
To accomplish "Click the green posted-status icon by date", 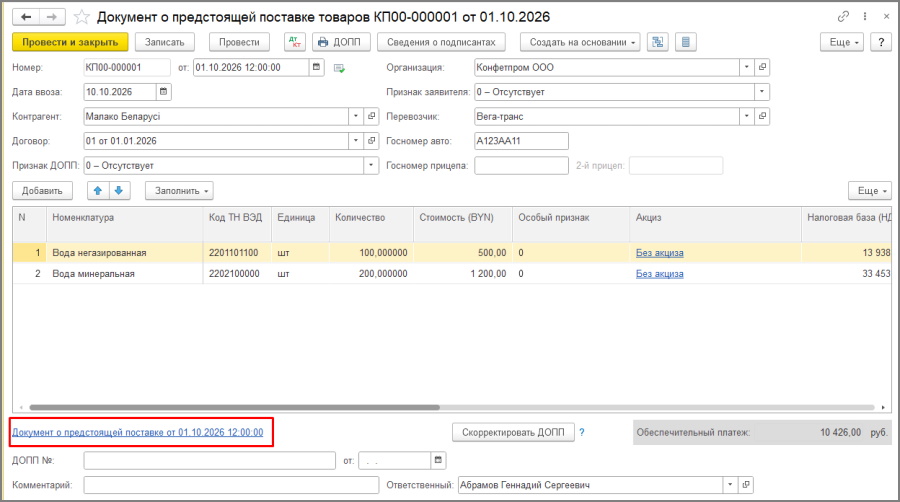I will 339,68.
